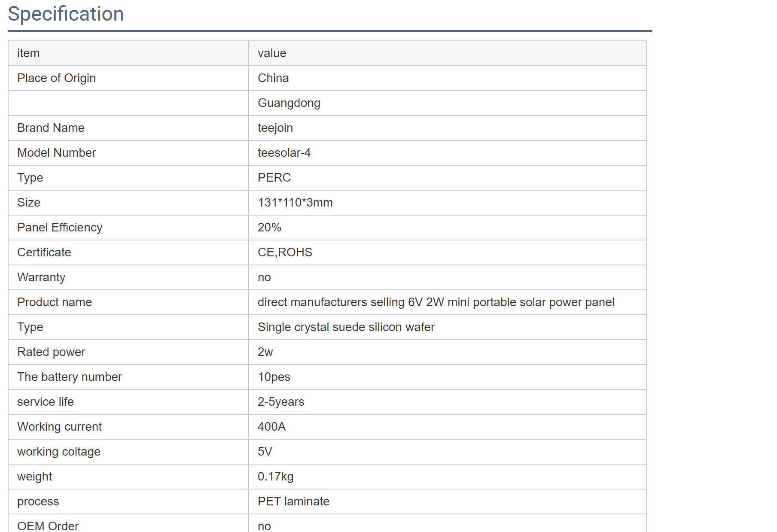The height and width of the screenshot is (532, 777).
Task: Select the Panel Efficiency label
Action: point(60,228)
